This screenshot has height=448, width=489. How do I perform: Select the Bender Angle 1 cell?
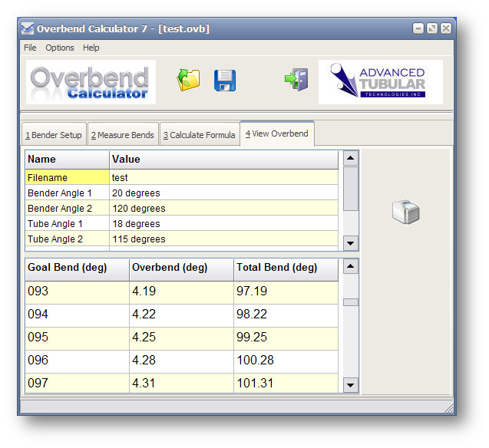click(x=67, y=193)
